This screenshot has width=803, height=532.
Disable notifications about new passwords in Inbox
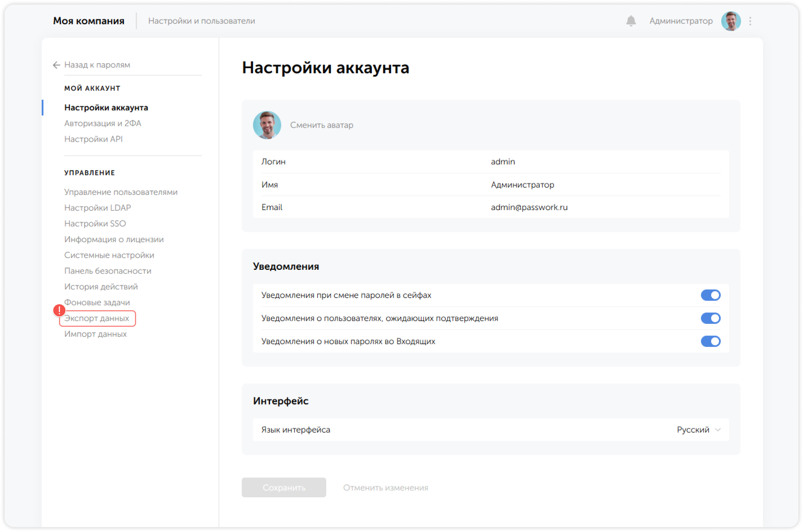click(x=712, y=342)
